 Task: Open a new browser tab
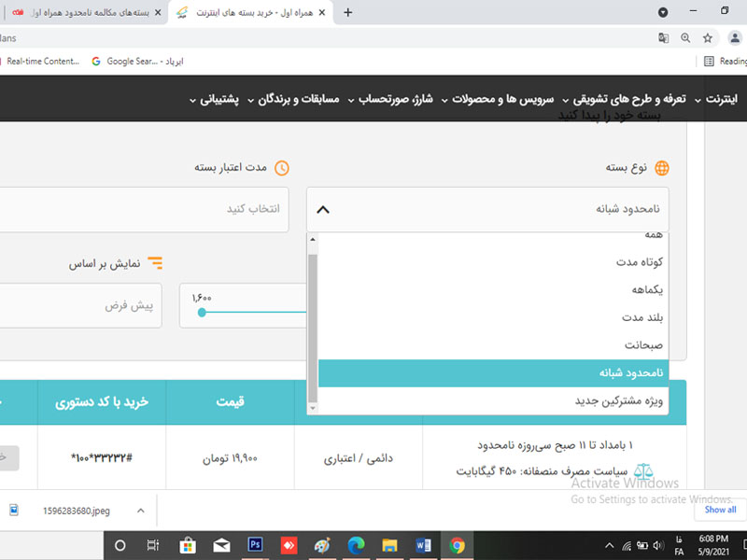(347, 13)
